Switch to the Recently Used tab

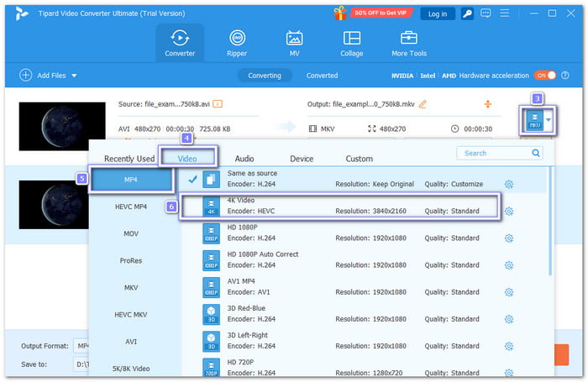[129, 159]
